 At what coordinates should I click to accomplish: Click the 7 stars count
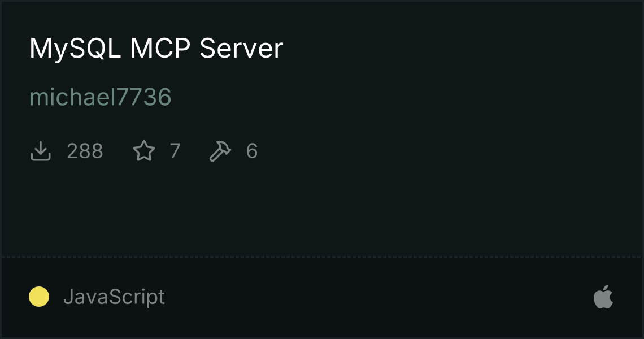[x=175, y=151]
